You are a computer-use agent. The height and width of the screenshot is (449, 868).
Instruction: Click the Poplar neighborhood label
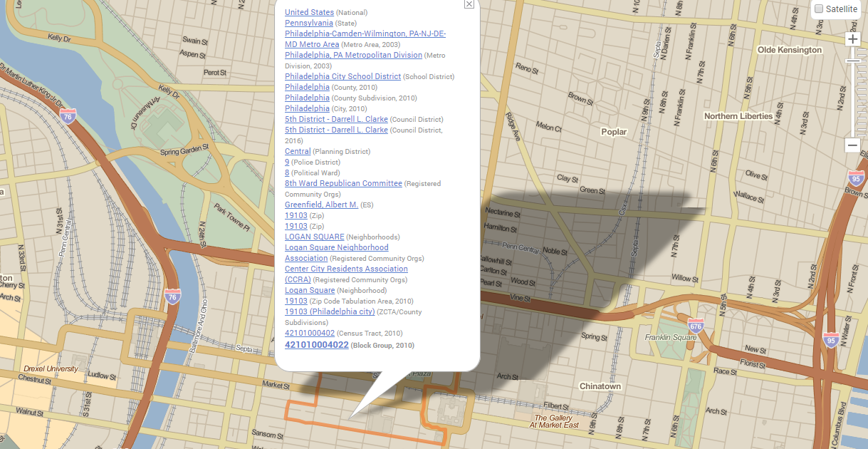(614, 132)
